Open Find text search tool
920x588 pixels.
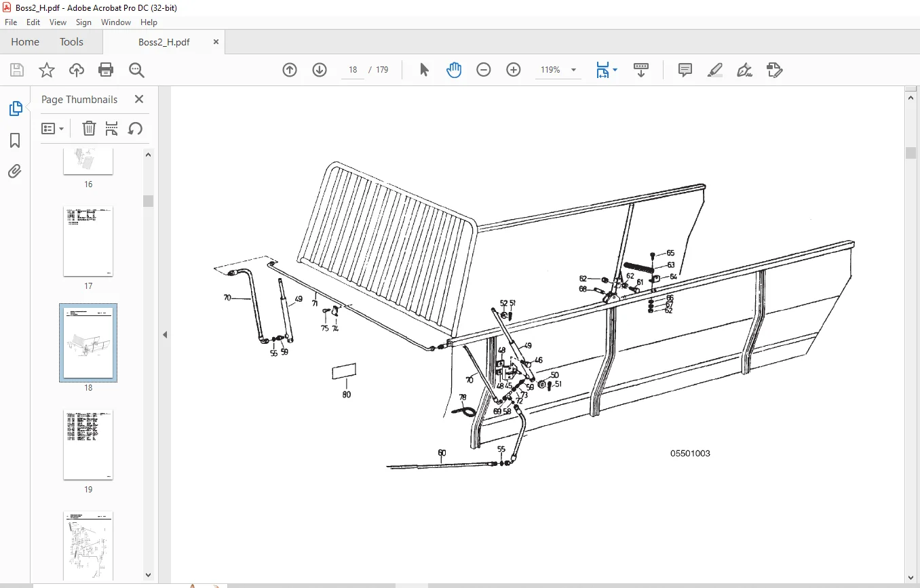136,70
